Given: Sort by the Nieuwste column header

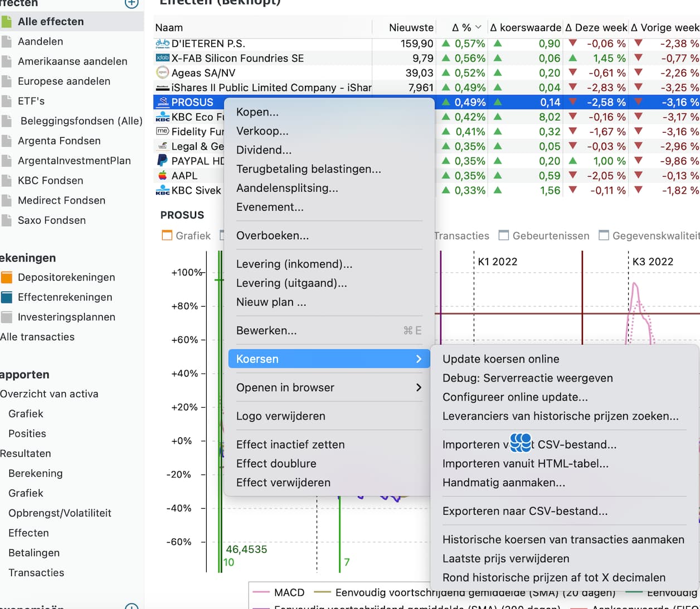Looking at the screenshot, I should [x=405, y=27].
